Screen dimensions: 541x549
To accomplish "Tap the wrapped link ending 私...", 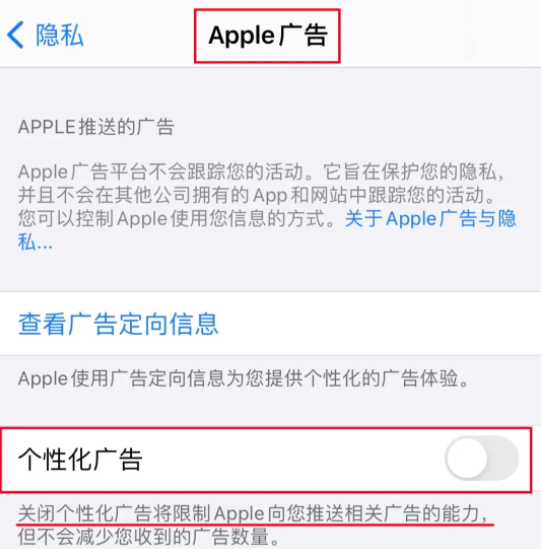I will pyautogui.click(x=35, y=242).
